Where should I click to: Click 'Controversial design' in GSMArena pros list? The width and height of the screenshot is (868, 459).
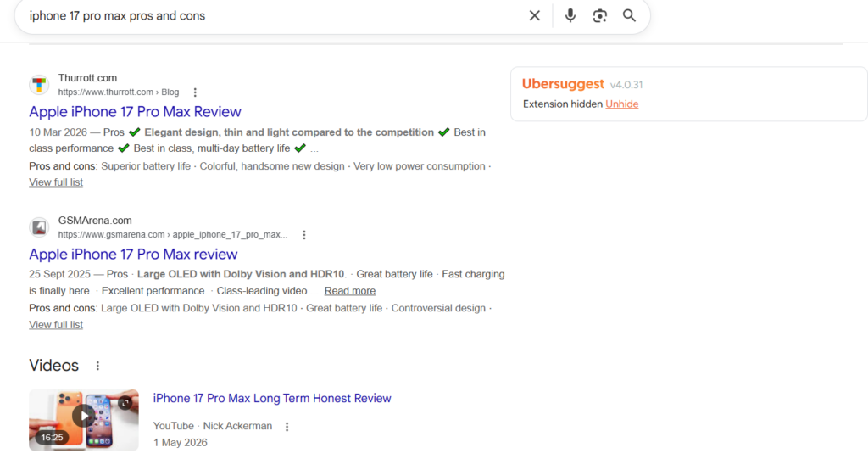pyautogui.click(x=438, y=308)
